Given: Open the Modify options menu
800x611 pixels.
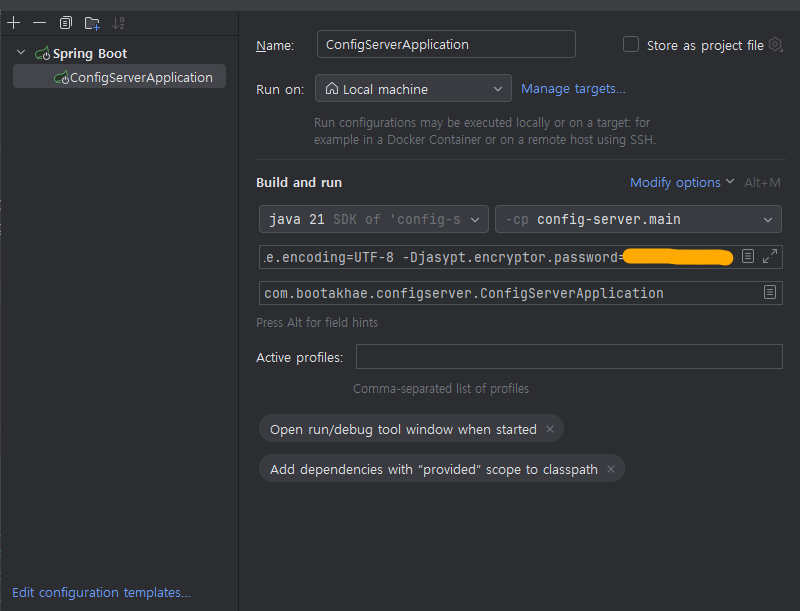Looking at the screenshot, I should click(x=682, y=183).
